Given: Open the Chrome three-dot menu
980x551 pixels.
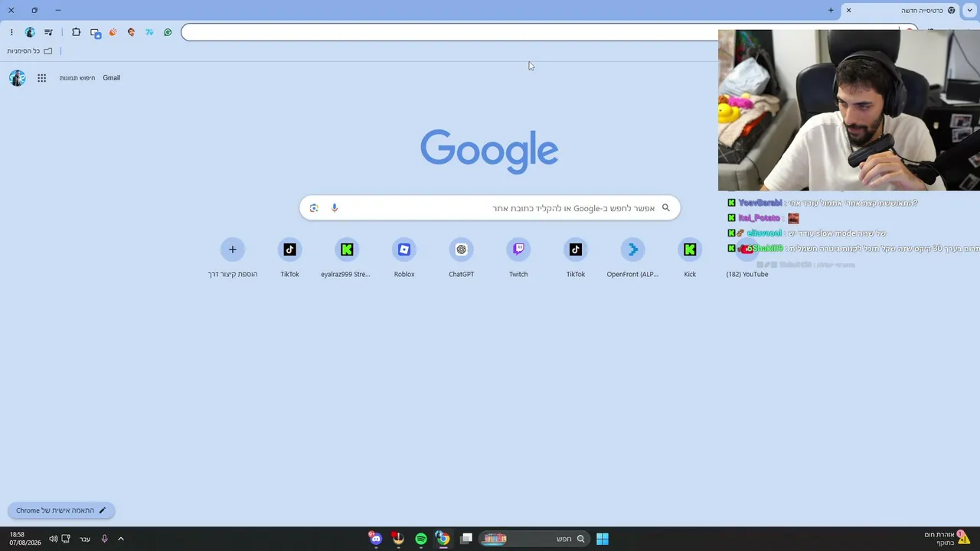Looking at the screenshot, I should (11, 32).
